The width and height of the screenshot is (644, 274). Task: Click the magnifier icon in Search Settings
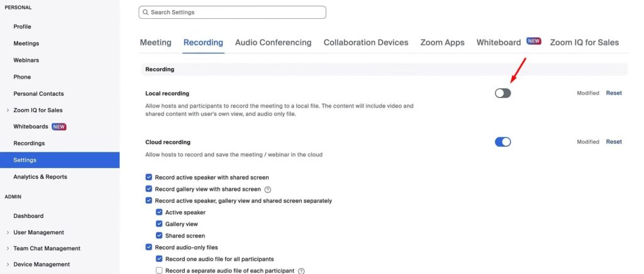[145, 13]
